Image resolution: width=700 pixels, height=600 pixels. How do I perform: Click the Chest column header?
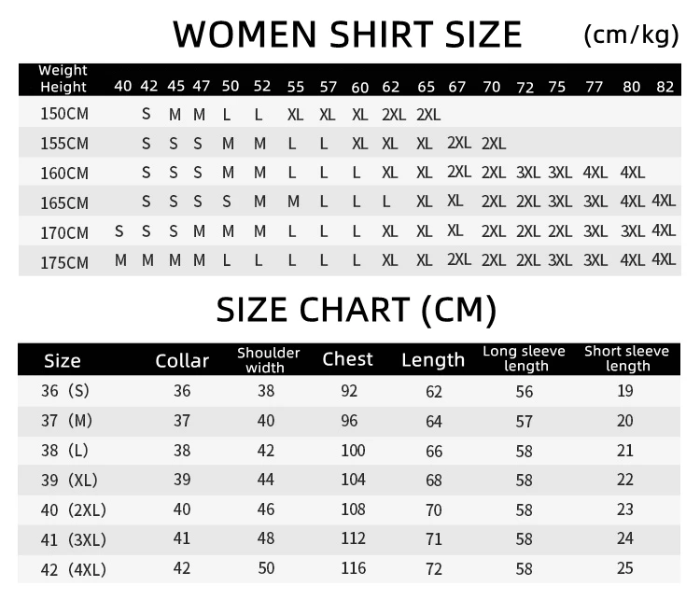347,359
